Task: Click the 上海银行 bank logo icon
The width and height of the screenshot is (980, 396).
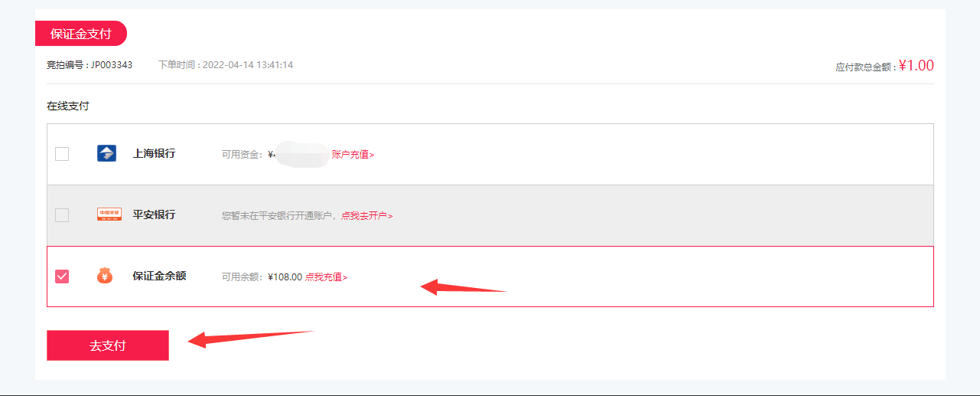Action: [106, 153]
